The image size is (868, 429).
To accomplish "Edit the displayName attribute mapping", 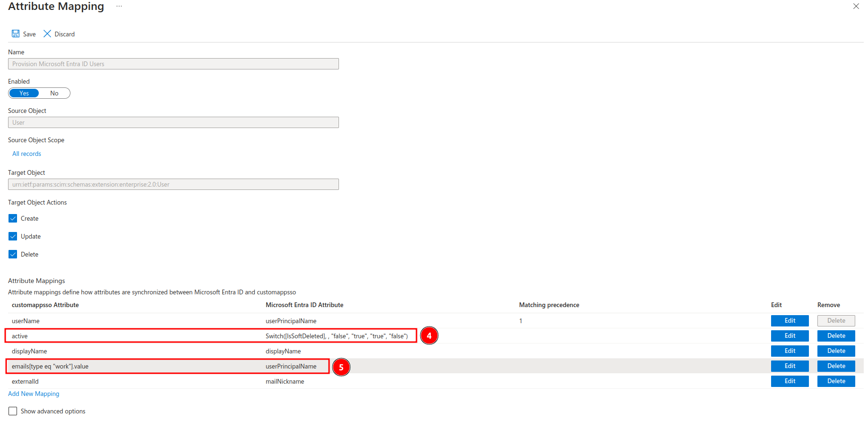I will 790,351.
